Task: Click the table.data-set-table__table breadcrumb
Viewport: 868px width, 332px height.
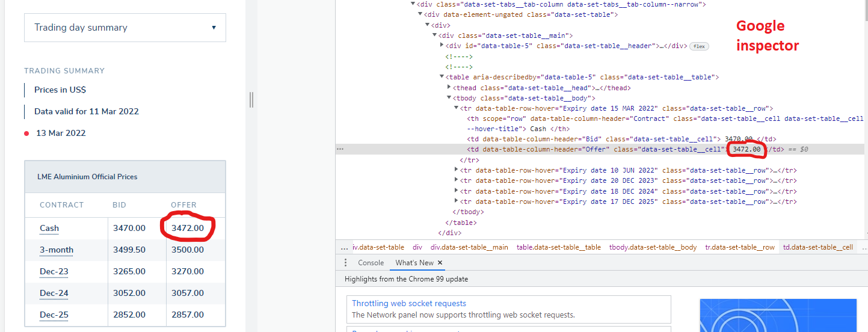Action: (x=558, y=247)
